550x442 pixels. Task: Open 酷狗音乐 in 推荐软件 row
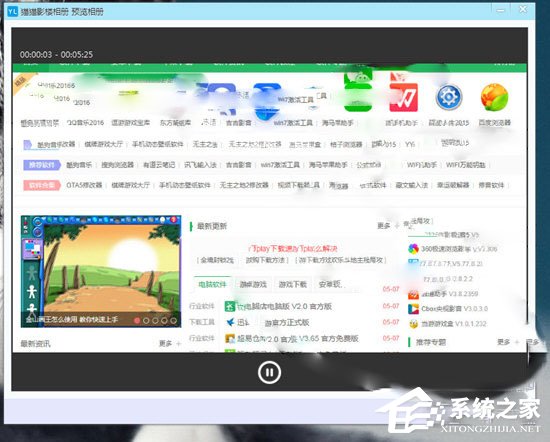pos(79,165)
